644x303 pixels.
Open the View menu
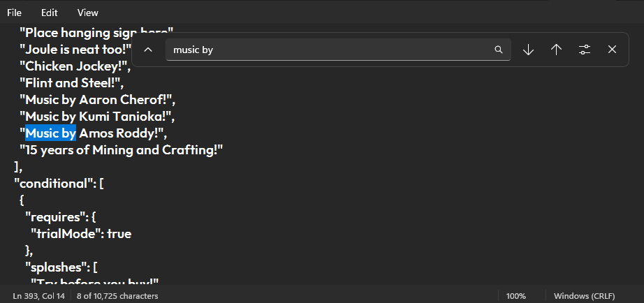coord(88,13)
